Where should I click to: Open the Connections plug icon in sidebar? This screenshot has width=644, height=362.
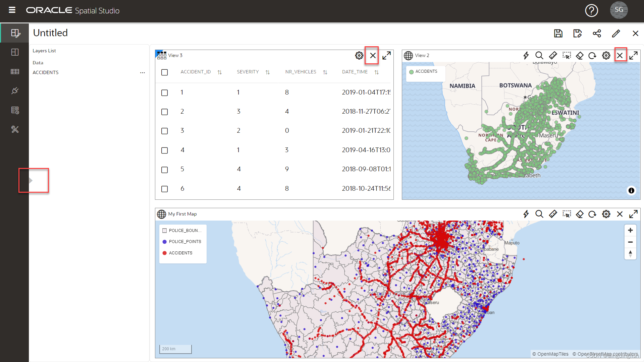click(x=15, y=91)
